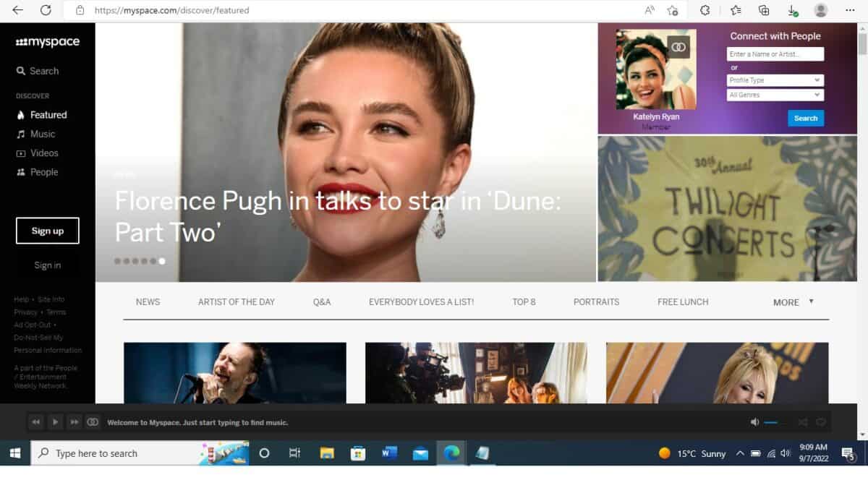The image size is (868, 488).
Task: Click the Sign up button
Action: [x=48, y=231]
